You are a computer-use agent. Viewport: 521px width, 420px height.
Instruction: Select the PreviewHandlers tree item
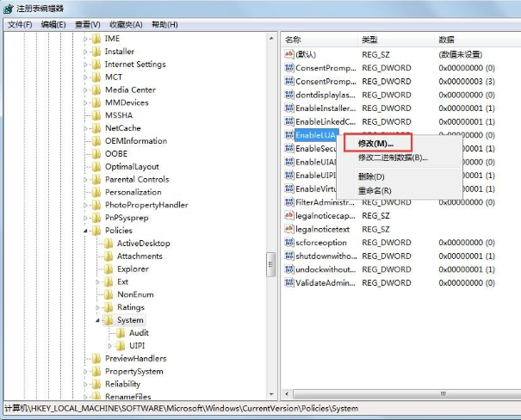(135, 359)
